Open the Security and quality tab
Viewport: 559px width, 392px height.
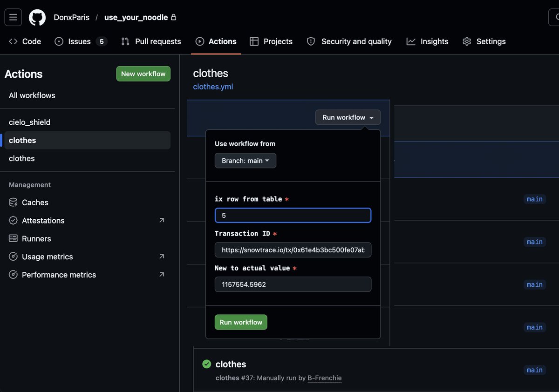349,41
